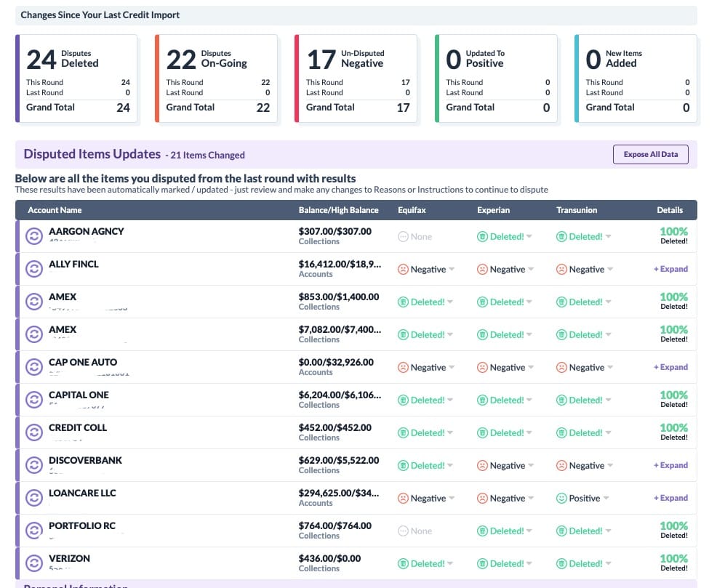Screen dimensions: 717x588
Task: Expand details for CAP ONE AUTO
Action: pyautogui.click(x=670, y=367)
